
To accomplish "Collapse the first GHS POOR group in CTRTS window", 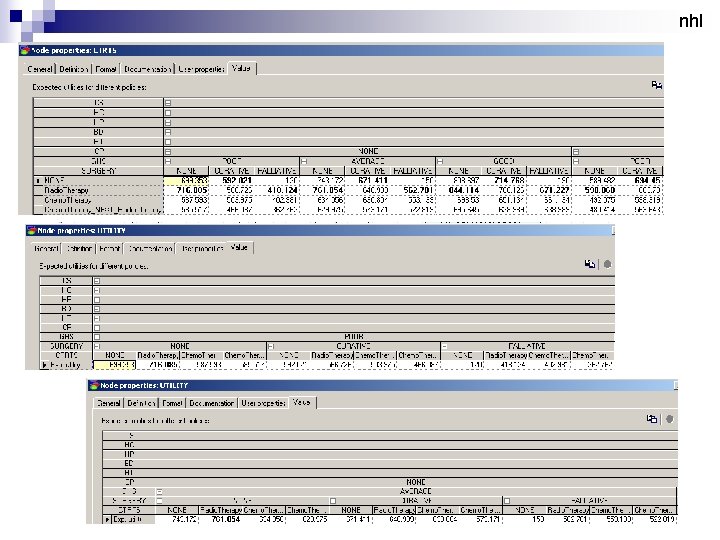I will click(x=168, y=161).
